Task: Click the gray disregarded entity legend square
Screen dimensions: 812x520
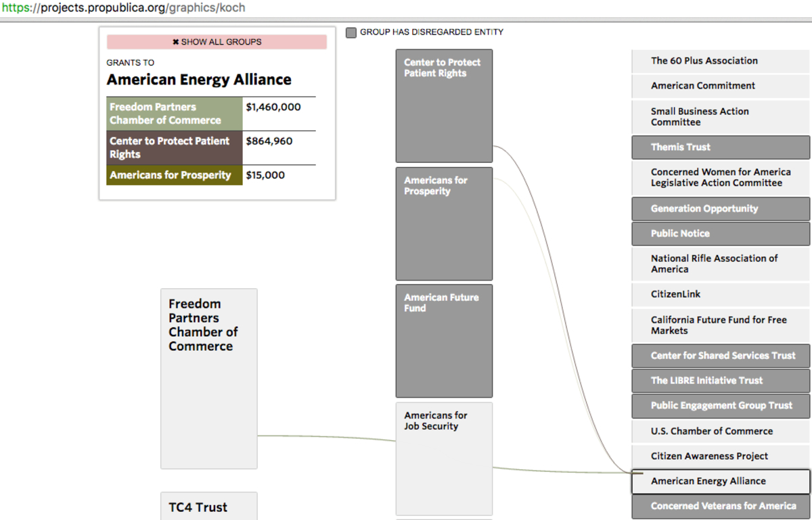Action: [x=351, y=32]
